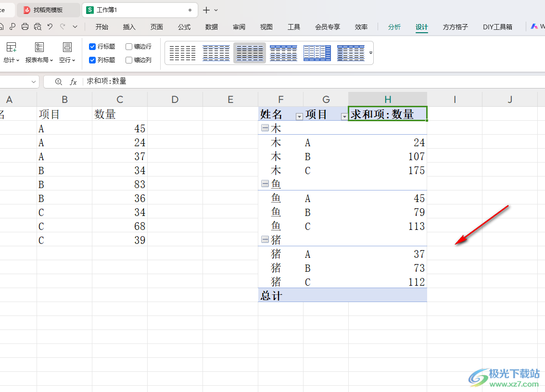
Task: Collapse the 木 group in pivot table
Action: point(265,128)
